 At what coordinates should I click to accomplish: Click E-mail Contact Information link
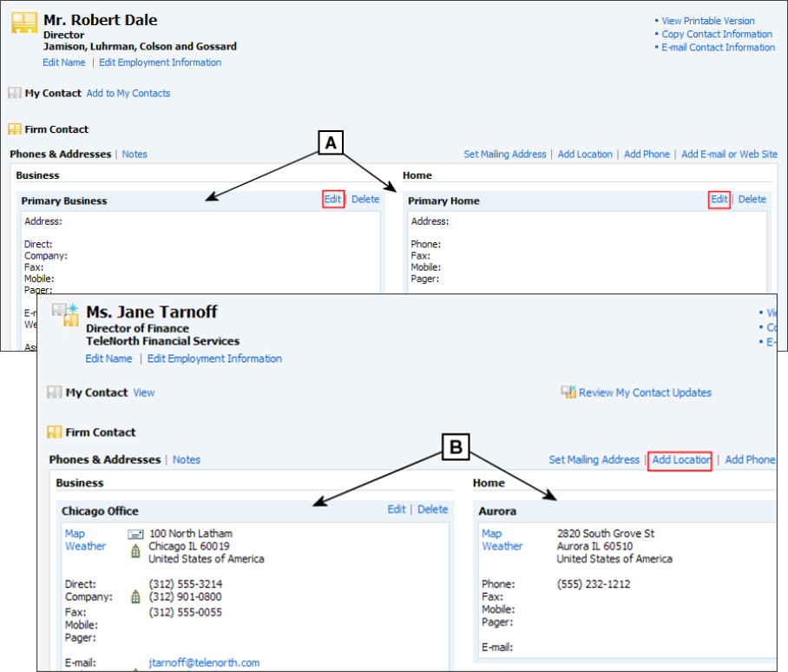click(719, 47)
